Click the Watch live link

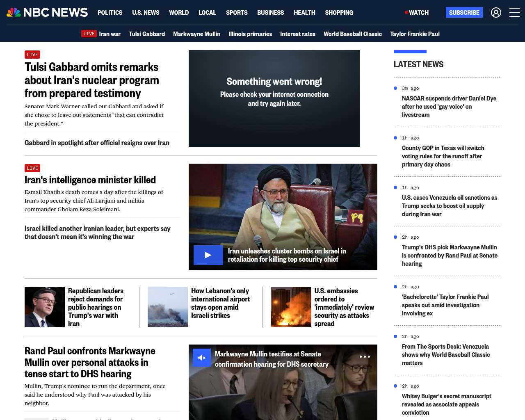point(417,13)
